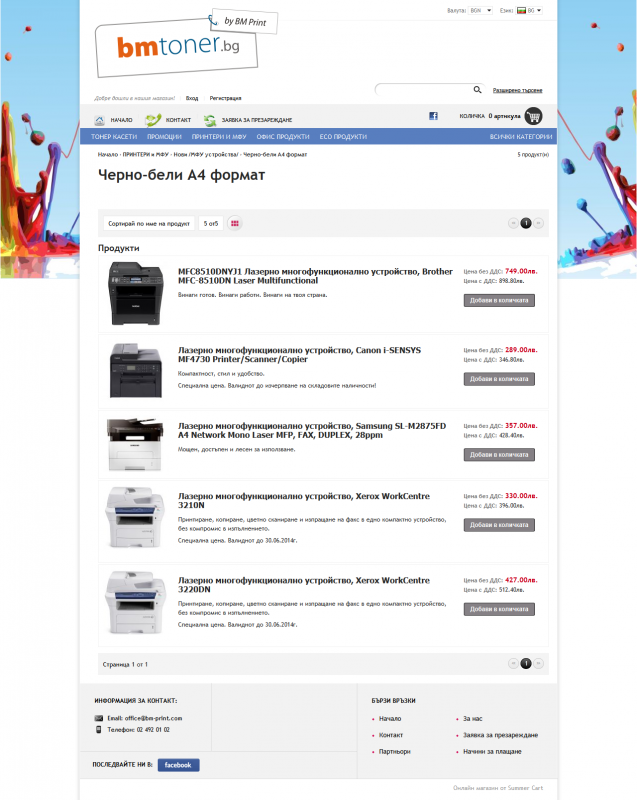Click Регистрация link

pos(225,98)
